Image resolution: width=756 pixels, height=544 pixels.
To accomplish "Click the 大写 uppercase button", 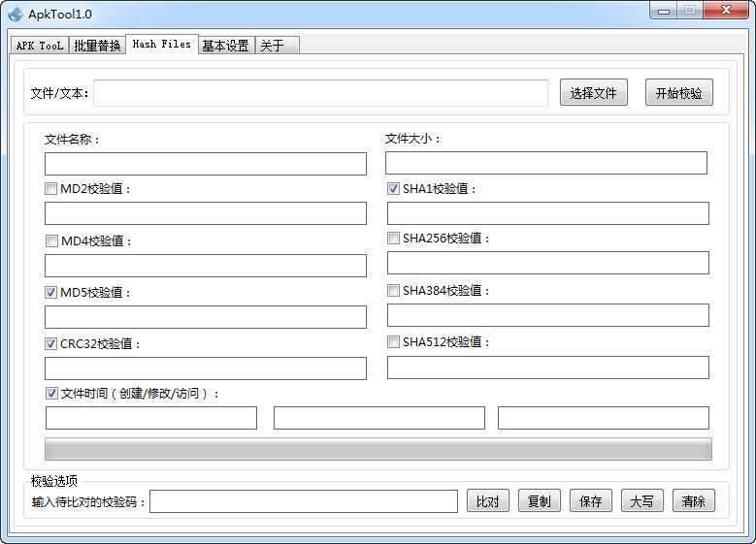I will [x=642, y=501].
